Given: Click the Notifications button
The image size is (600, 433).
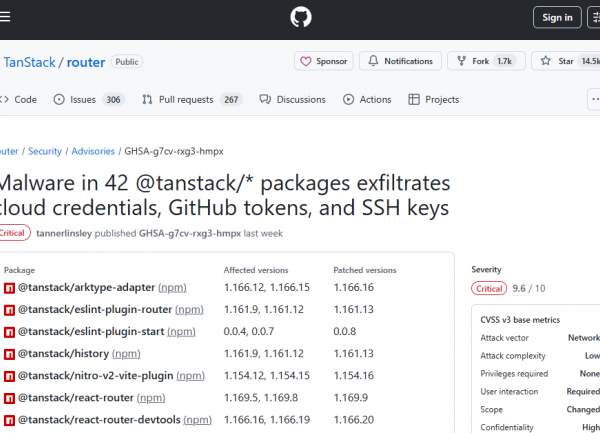Looking at the screenshot, I should tap(400, 61).
